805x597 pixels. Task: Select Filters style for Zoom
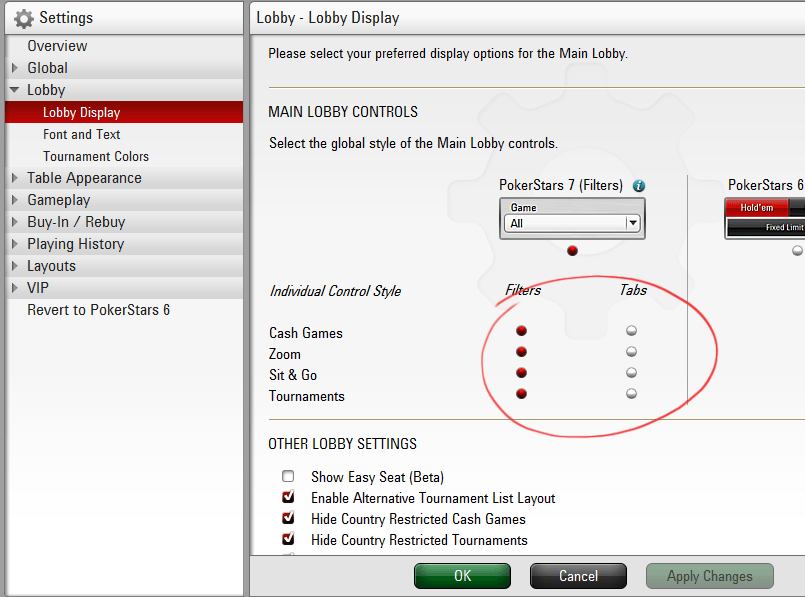click(x=522, y=352)
